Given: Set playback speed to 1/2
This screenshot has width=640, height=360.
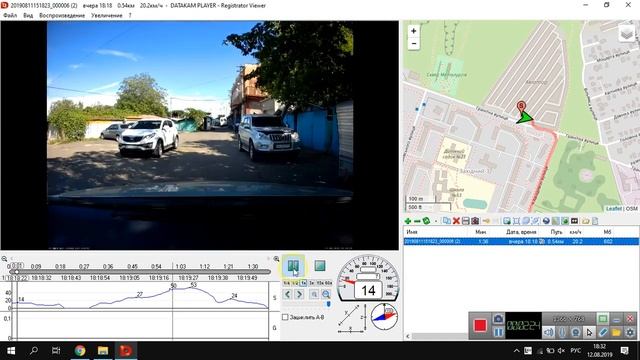Looking at the screenshot, I should point(295,283).
